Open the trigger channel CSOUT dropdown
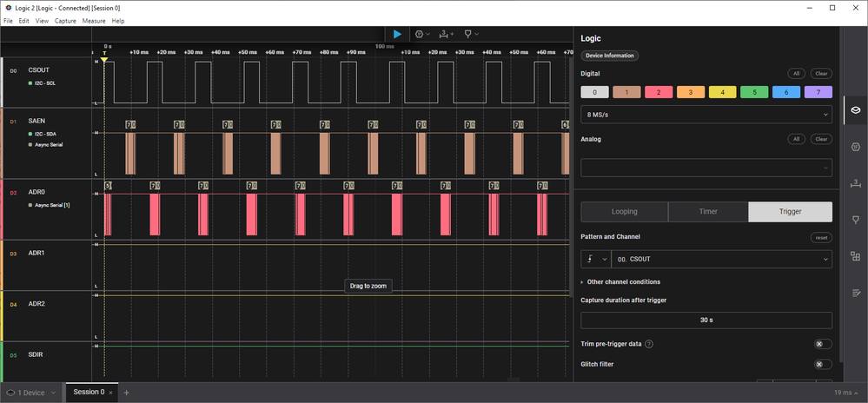Screen dimensions: 868x403 click(x=720, y=259)
